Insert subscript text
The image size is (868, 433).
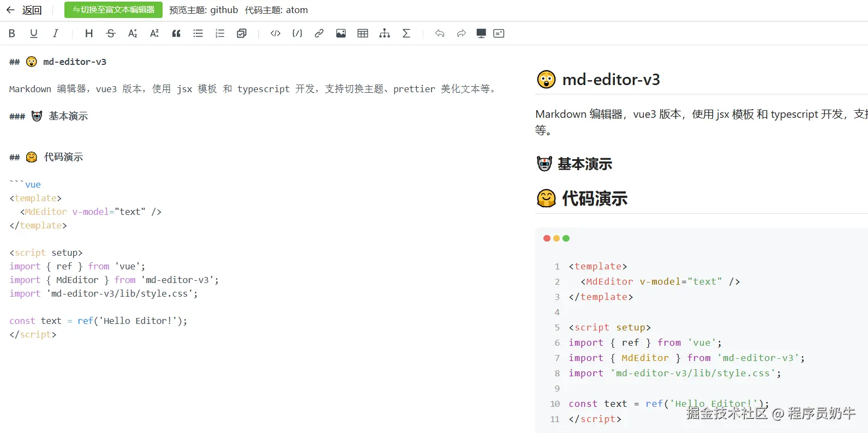[x=133, y=33]
